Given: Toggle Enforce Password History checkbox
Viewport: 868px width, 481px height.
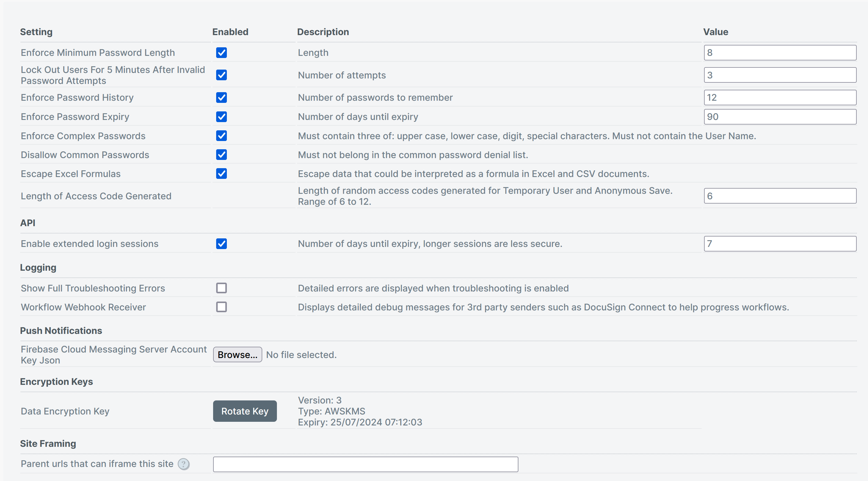Looking at the screenshot, I should point(221,97).
